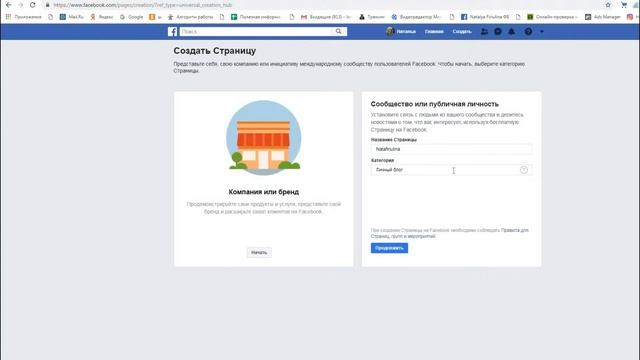Open the Видеоредактор bookmark
This screenshot has width=640, height=360.
pyautogui.click(x=416, y=17)
